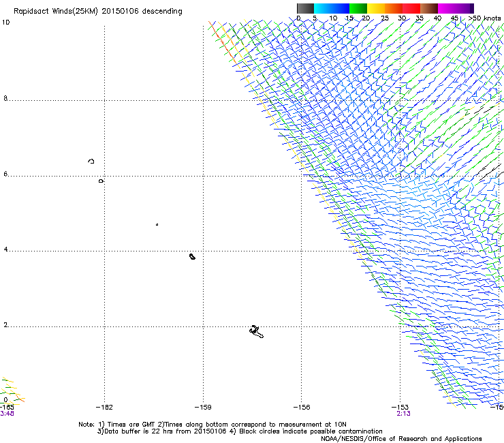The width and height of the screenshot is (504, 443).
Task: Click the latitude axis label '2'
Action: click(x=5, y=324)
